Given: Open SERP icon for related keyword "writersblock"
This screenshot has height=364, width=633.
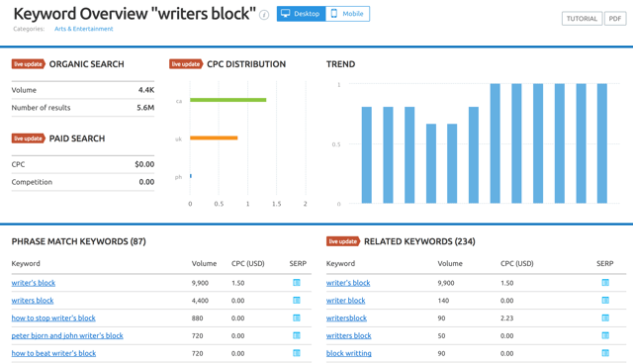Looking at the screenshot, I should coord(605,318).
